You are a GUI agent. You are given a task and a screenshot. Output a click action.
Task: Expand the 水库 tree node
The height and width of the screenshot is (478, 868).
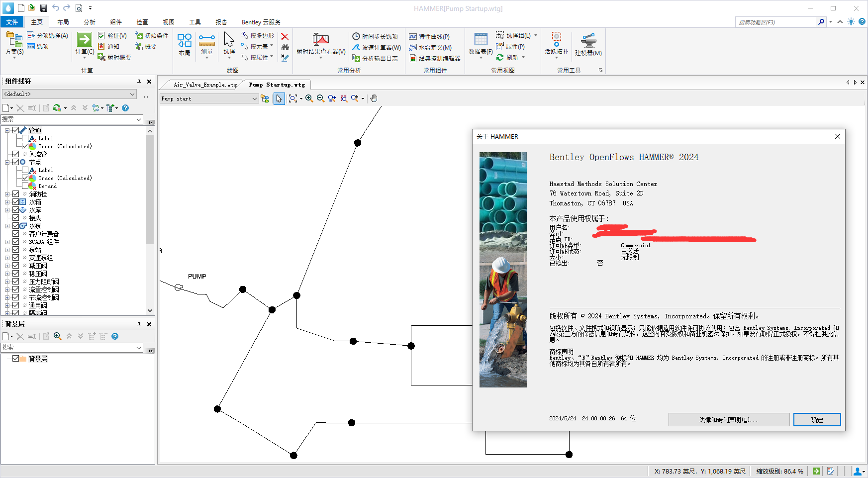[x=7, y=210]
